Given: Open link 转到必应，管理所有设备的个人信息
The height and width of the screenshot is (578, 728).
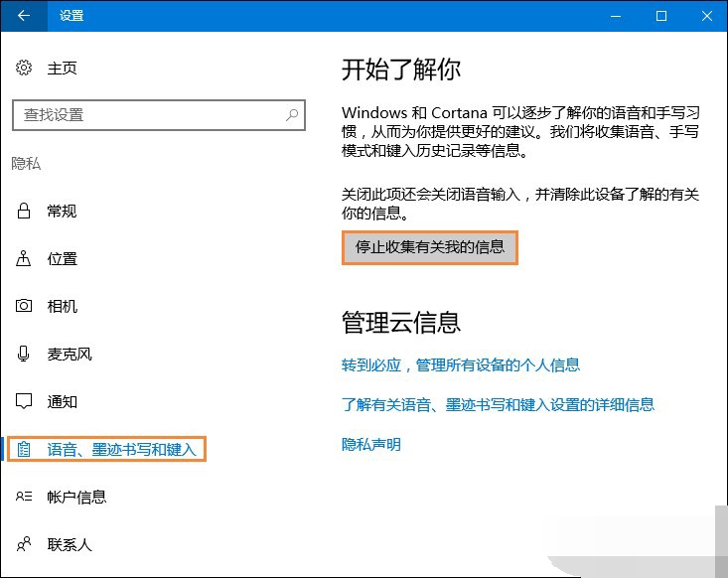Looking at the screenshot, I should point(461,365).
